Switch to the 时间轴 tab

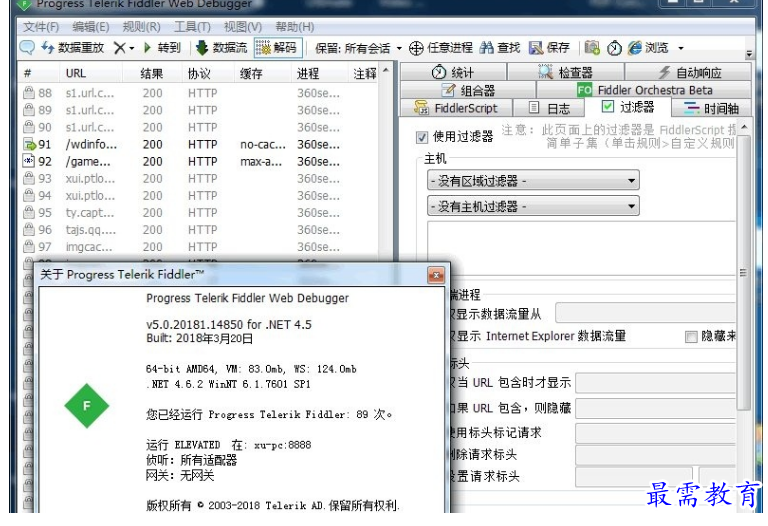point(711,108)
